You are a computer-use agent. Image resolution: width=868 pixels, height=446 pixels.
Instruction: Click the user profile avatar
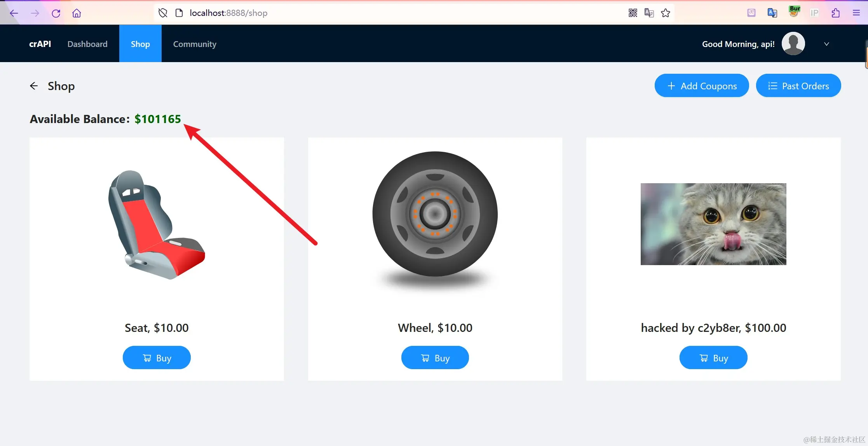pos(793,44)
